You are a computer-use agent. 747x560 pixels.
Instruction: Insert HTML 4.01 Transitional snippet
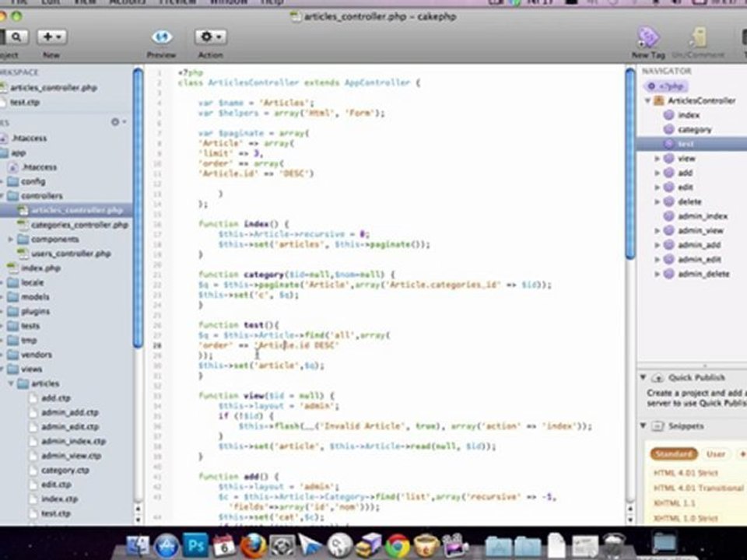[x=698, y=488]
